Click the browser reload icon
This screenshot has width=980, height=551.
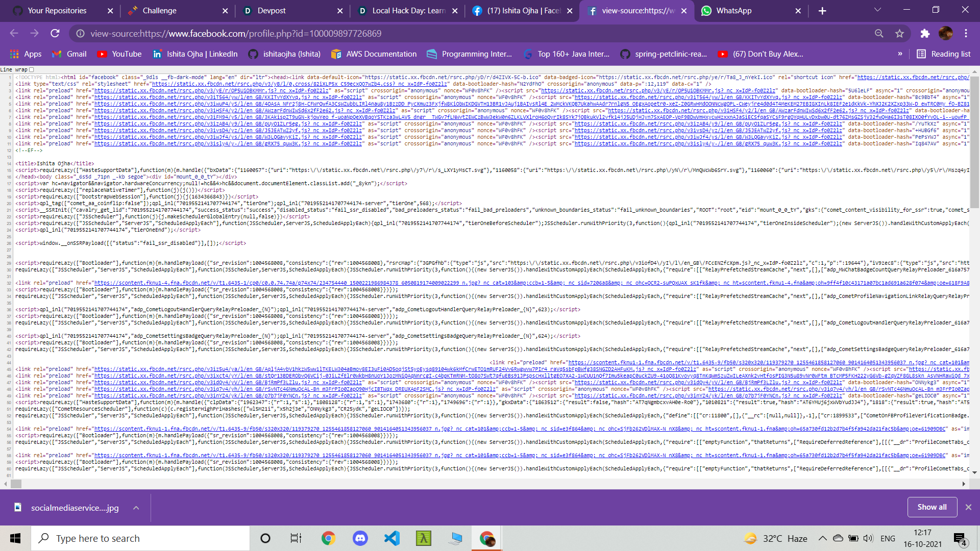55,34
